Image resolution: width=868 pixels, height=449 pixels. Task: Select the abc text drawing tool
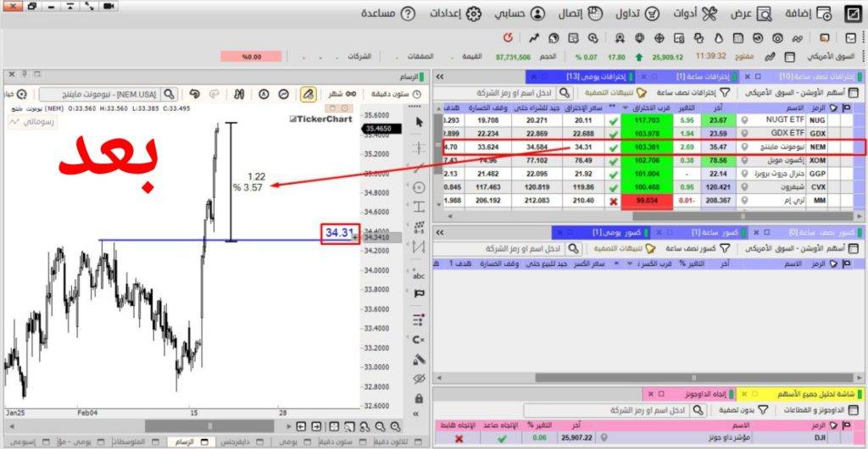[419, 274]
